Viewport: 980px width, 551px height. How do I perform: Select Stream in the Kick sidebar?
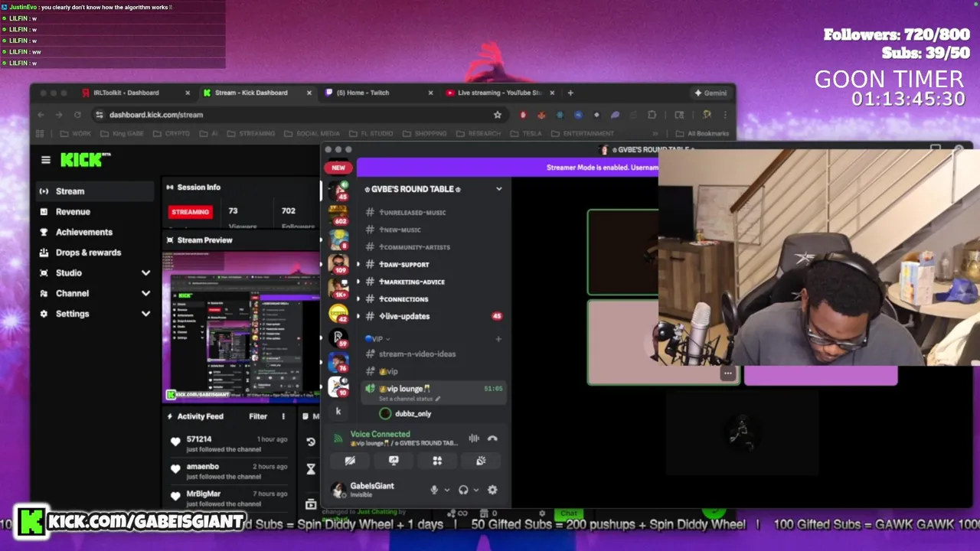click(94, 191)
